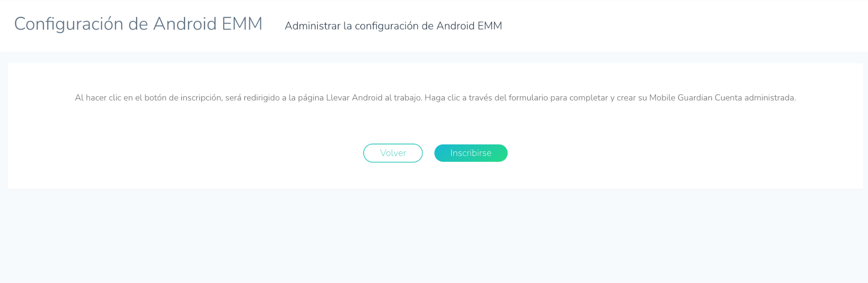Click the word EMM in the page title

pyautogui.click(x=242, y=24)
